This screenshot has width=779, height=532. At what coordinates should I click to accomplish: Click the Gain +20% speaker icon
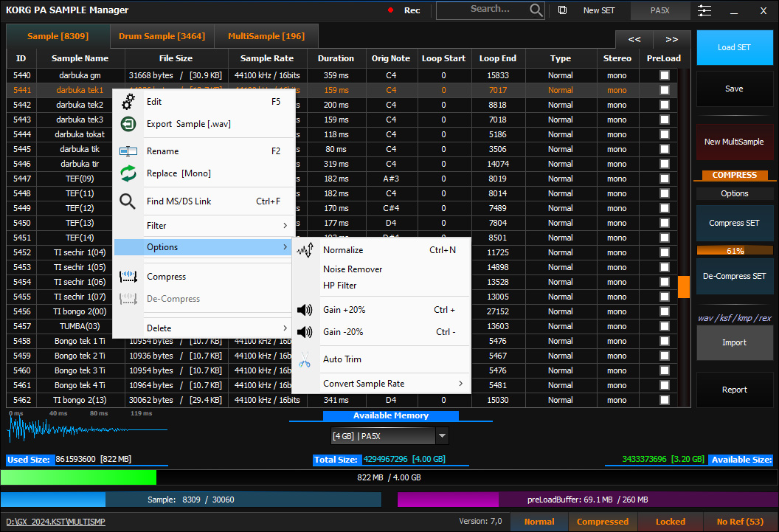[x=305, y=310]
